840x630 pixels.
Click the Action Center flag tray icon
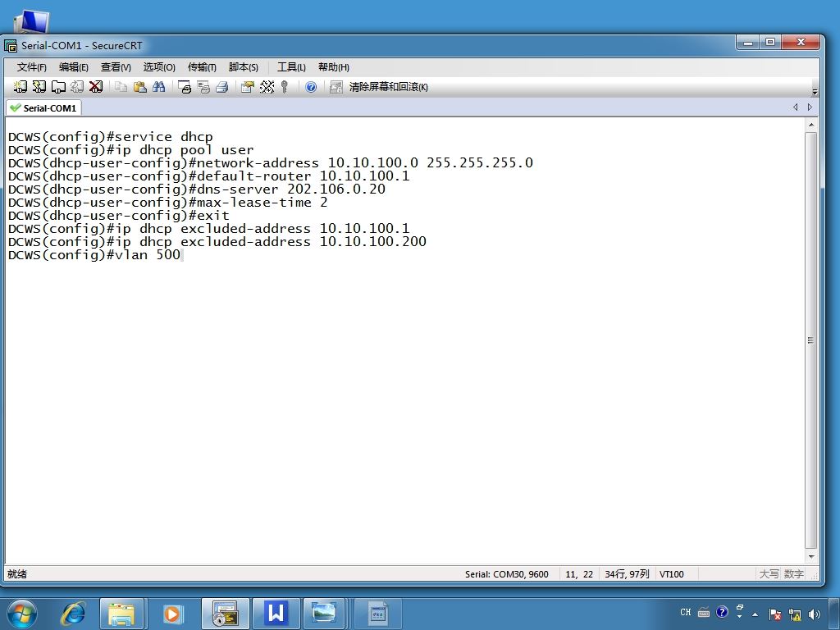point(774,614)
